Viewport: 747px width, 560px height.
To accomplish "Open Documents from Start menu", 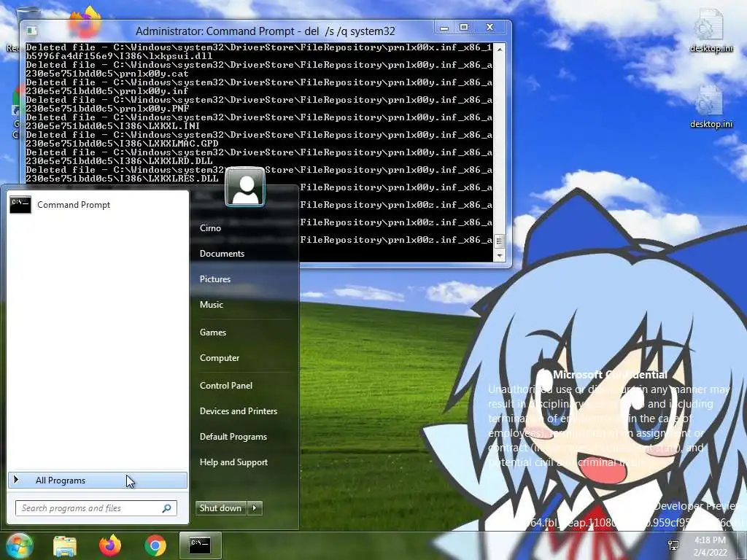I will pos(222,254).
